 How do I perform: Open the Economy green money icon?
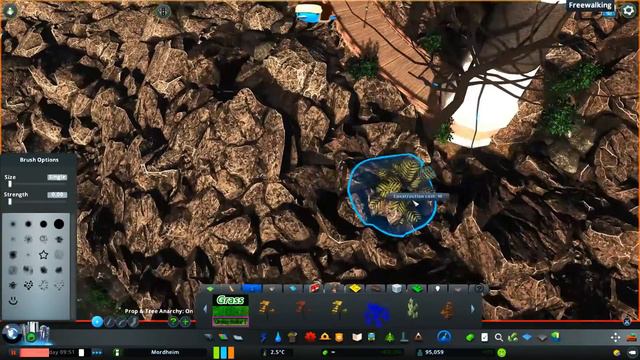pyautogui.click(x=470, y=338)
